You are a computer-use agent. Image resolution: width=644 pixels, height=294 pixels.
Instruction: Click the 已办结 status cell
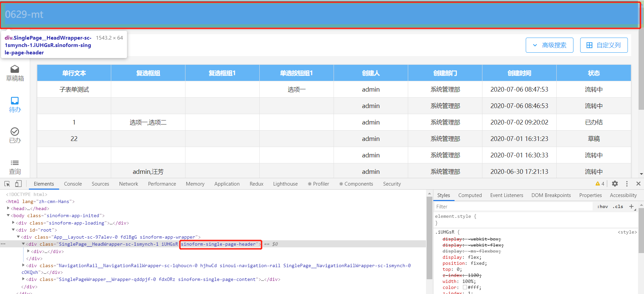[x=594, y=122]
